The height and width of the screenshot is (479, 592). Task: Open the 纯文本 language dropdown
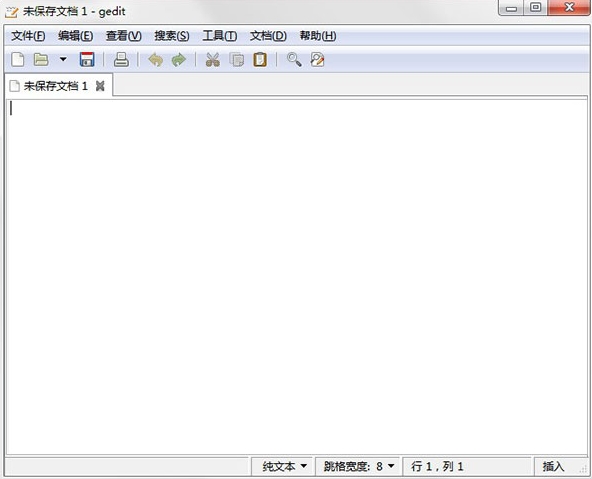(x=284, y=467)
